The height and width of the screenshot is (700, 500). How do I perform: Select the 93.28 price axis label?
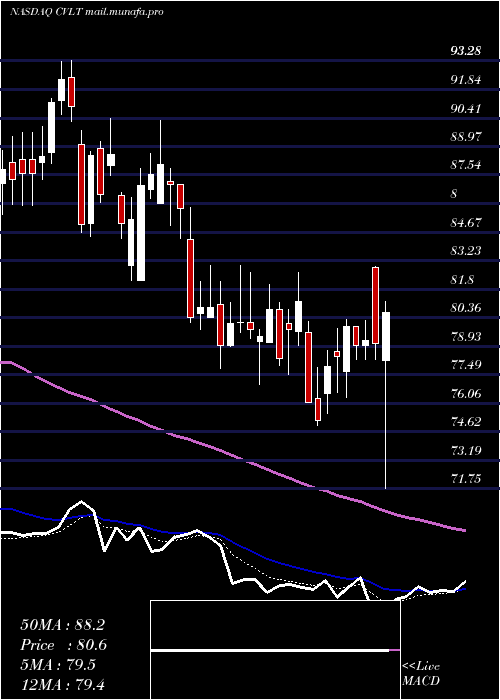click(466, 51)
